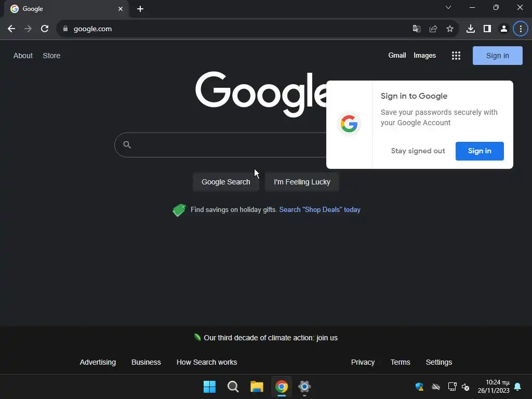
Task: Open the Advertising footer link
Action: coord(98,362)
